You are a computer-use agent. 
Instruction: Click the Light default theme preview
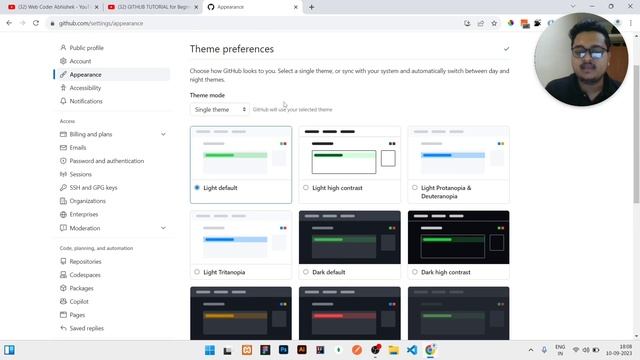[x=241, y=153]
